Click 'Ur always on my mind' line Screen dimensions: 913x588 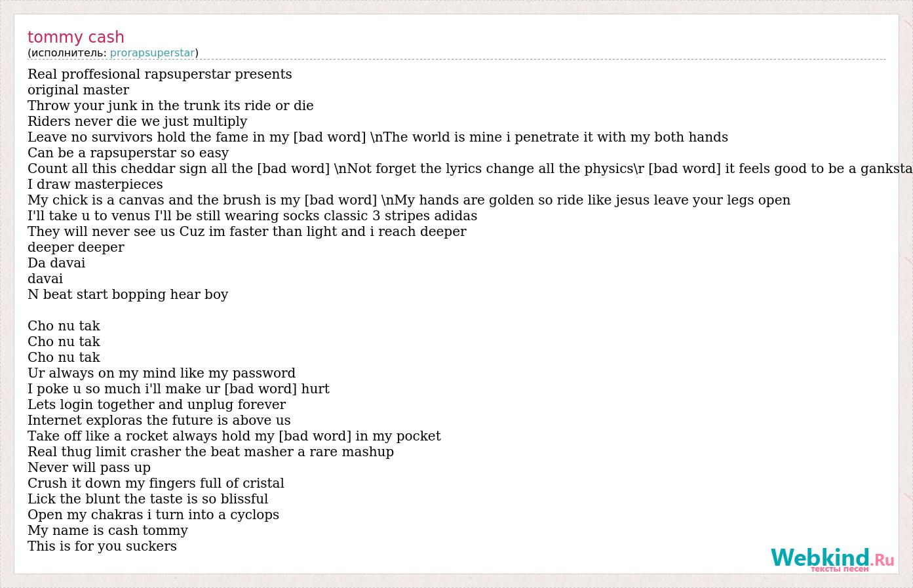(x=161, y=373)
